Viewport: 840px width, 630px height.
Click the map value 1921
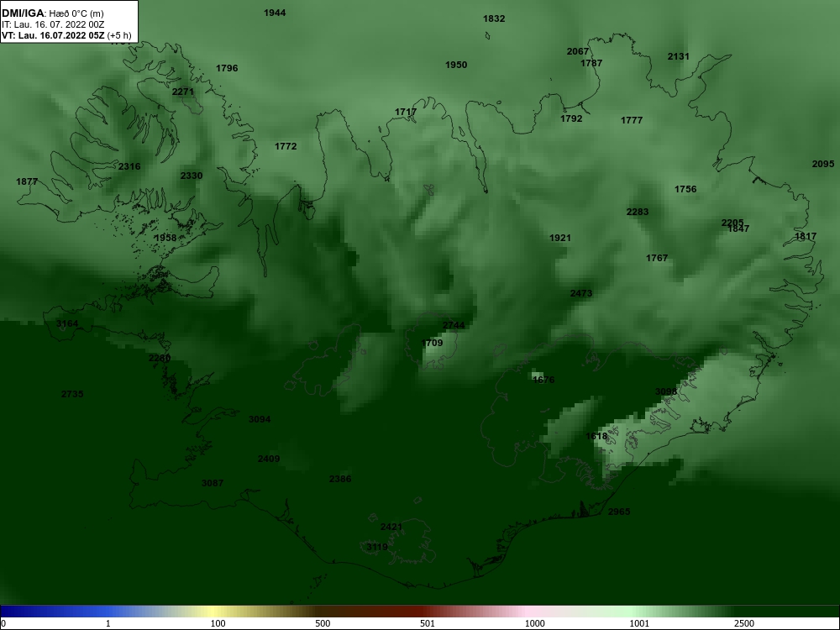pos(559,238)
